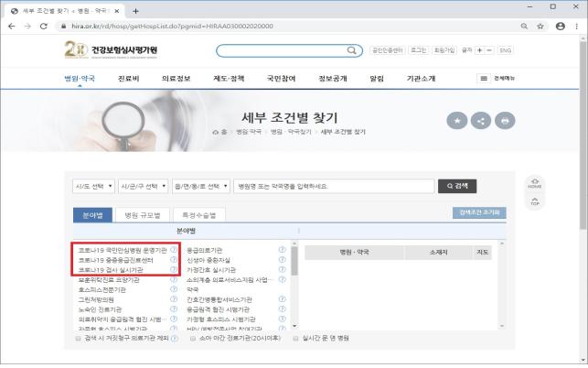Check the 실시간 문 연 병원 checkbox

pos(295,339)
